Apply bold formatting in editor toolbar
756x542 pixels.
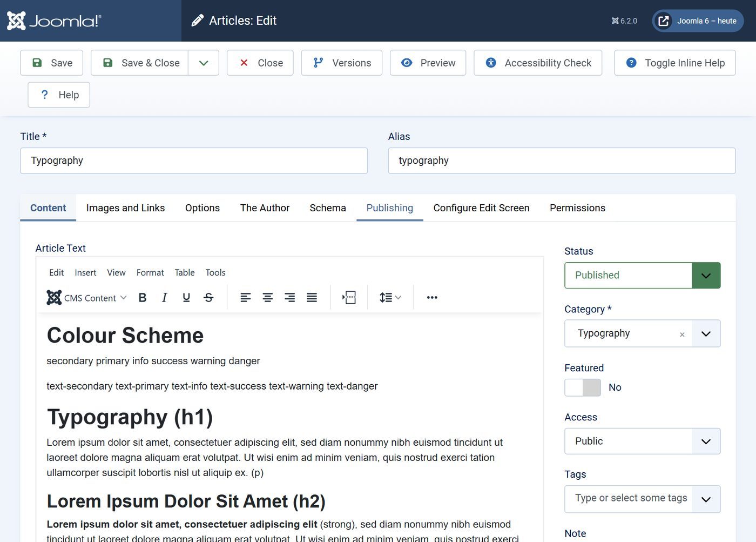(143, 297)
